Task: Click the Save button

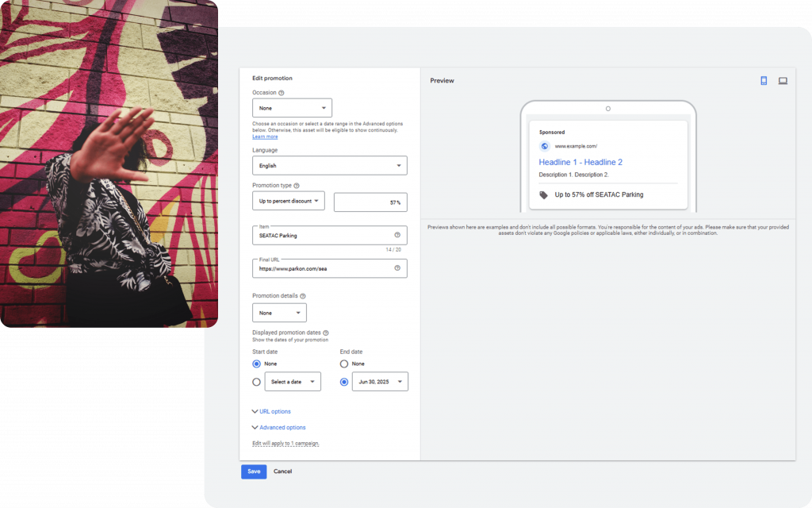Action: pos(254,471)
